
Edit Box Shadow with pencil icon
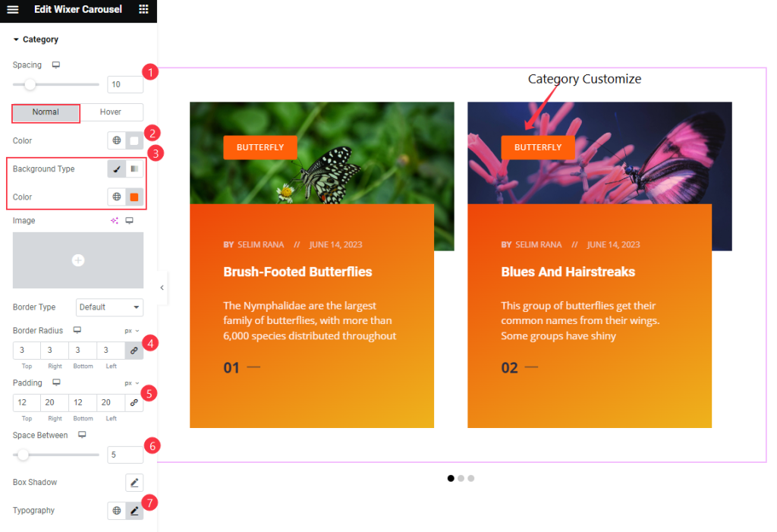pyautogui.click(x=134, y=483)
